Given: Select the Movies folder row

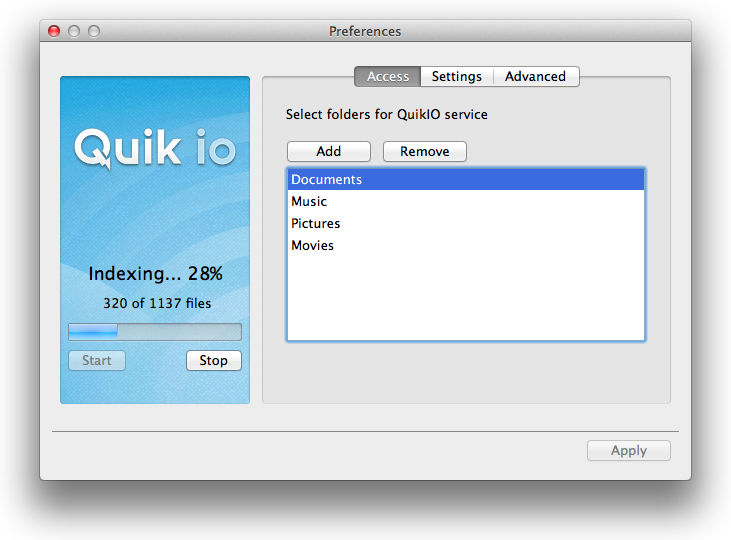Looking at the screenshot, I should coord(466,245).
